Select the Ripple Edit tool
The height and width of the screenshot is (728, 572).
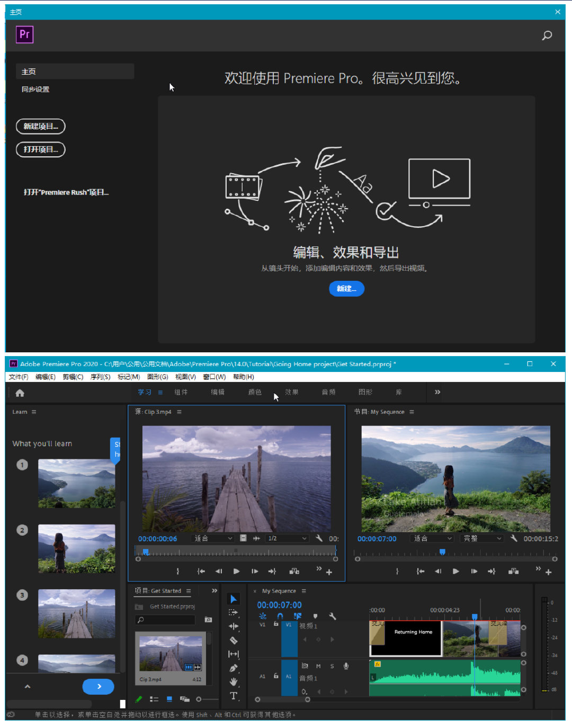point(233,626)
